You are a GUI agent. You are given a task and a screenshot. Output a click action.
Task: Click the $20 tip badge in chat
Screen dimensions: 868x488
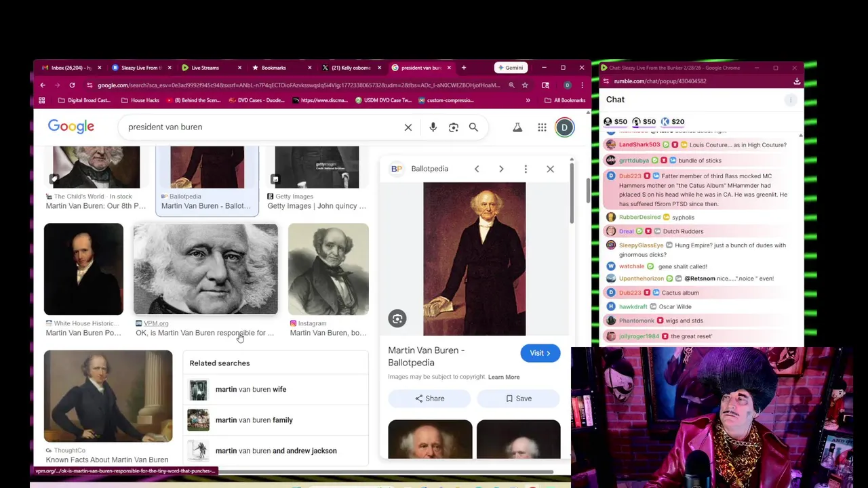pos(673,122)
